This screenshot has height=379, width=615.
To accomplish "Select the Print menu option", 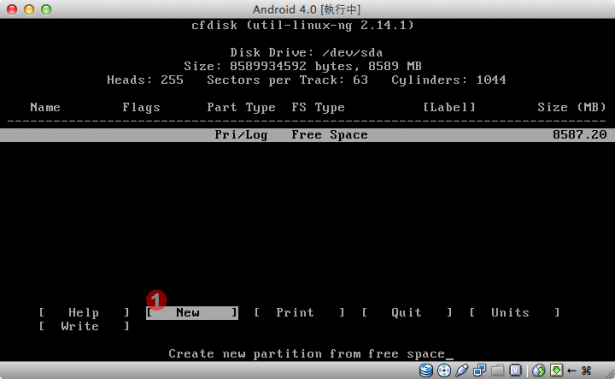I will (x=299, y=312).
